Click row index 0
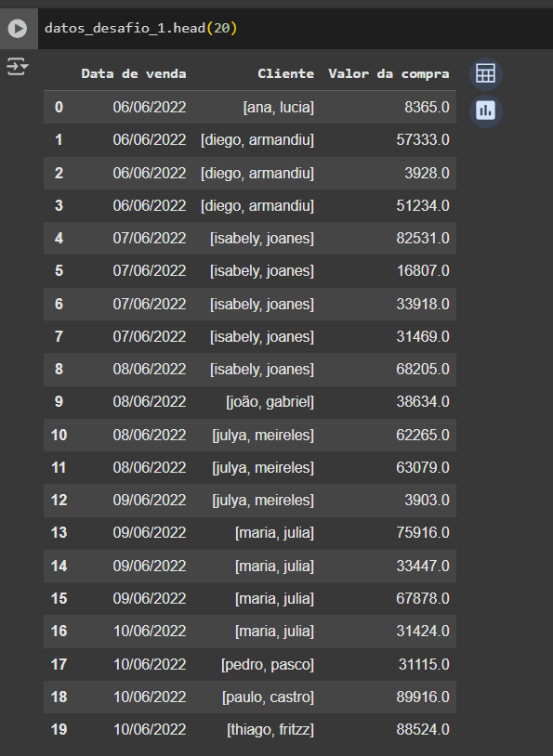This screenshot has height=756, width=553. pos(59,107)
